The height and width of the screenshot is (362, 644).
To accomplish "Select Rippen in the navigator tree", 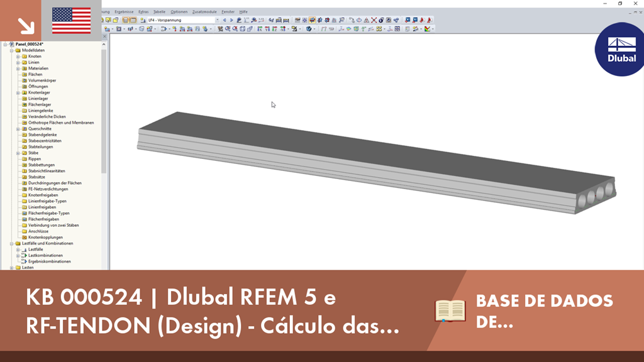I will tap(35, 159).
